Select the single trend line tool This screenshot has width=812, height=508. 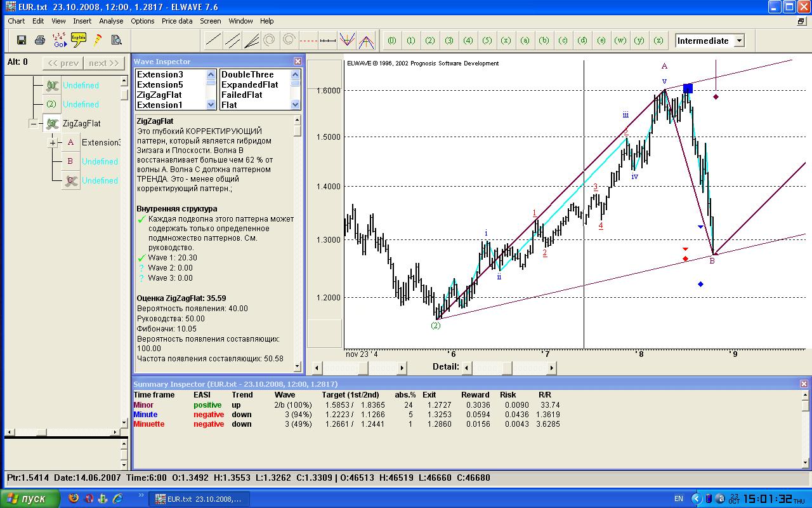(214, 41)
